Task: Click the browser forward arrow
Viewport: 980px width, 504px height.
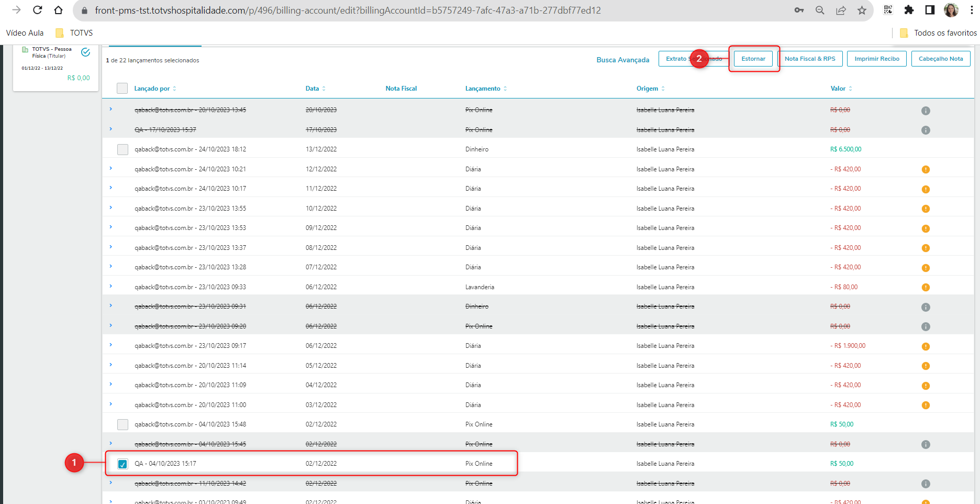Action: click(16, 10)
